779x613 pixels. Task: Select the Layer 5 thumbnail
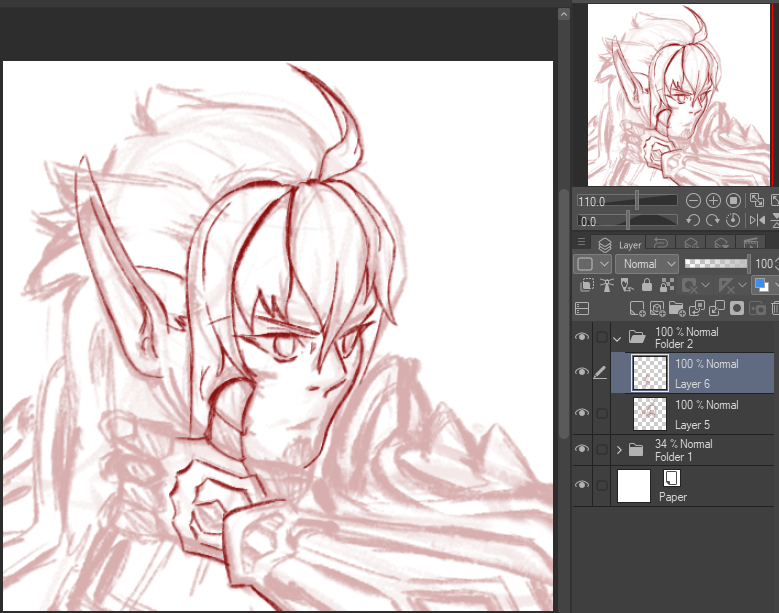pos(650,413)
